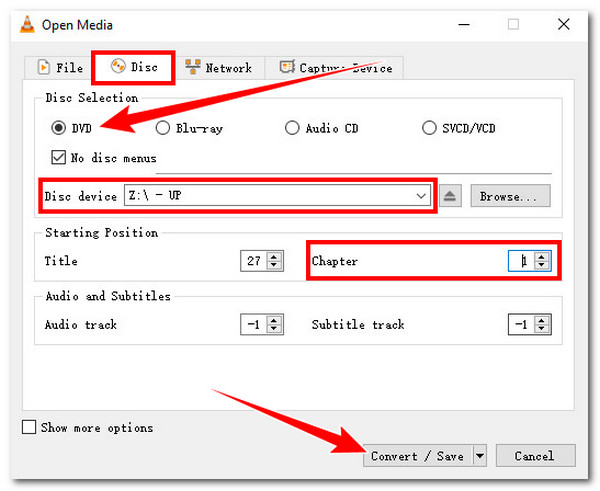Choose the Audio CD radio button
Image resolution: width=600 pixels, height=491 pixels.
(x=292, y=128)
